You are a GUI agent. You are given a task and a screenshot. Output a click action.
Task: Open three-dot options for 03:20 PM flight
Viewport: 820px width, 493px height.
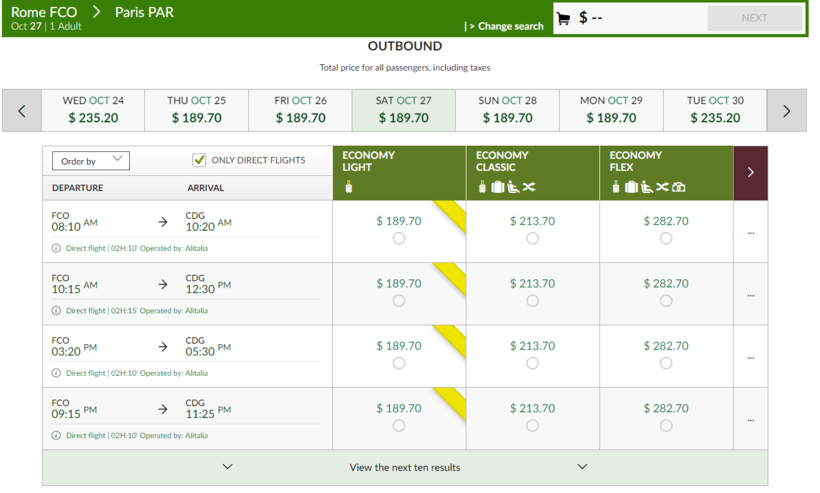click(750, 357)
